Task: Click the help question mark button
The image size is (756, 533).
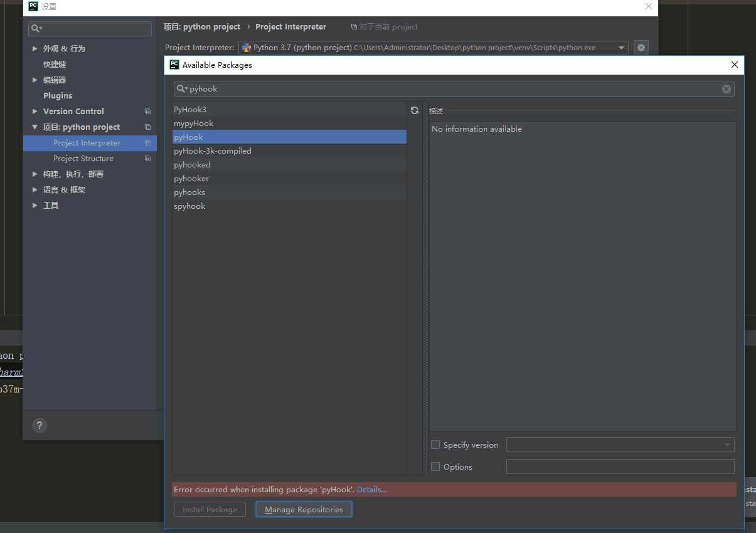Action: (40, 425)
